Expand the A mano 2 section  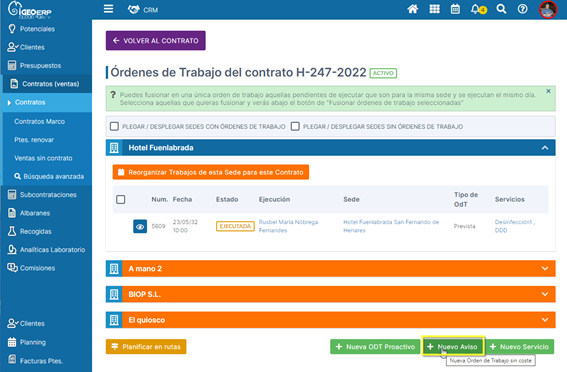[545, 269]
